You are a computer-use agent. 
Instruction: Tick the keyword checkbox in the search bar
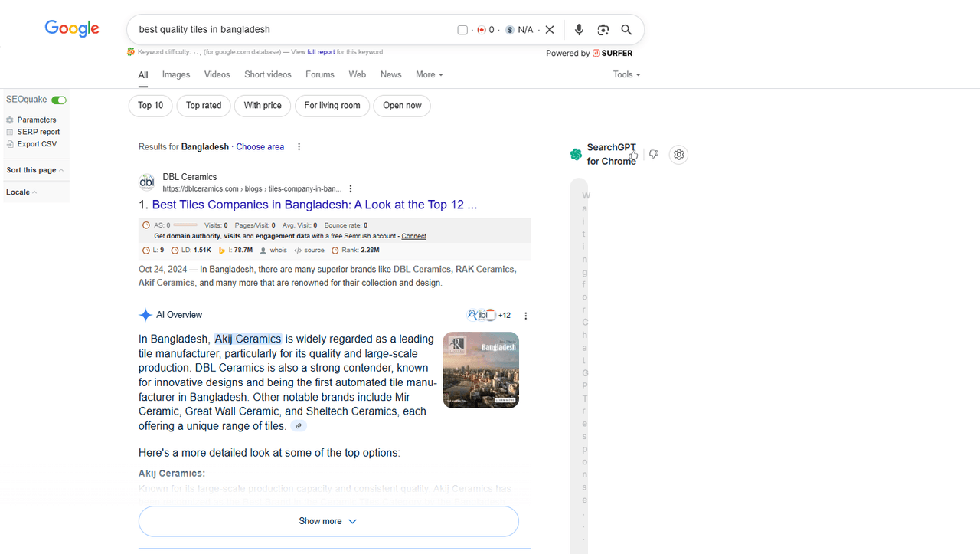click(x=462, y=30)
